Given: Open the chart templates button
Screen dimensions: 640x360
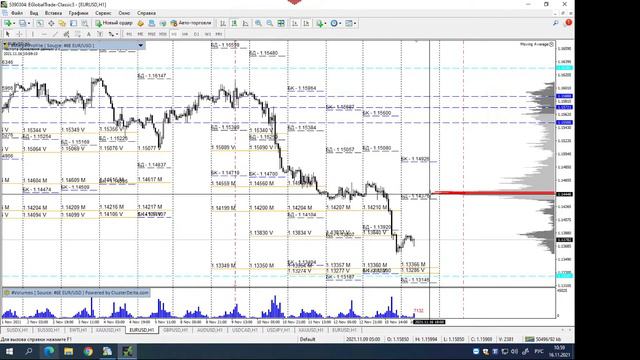Looking at the screenshot, I should (349, 23).
